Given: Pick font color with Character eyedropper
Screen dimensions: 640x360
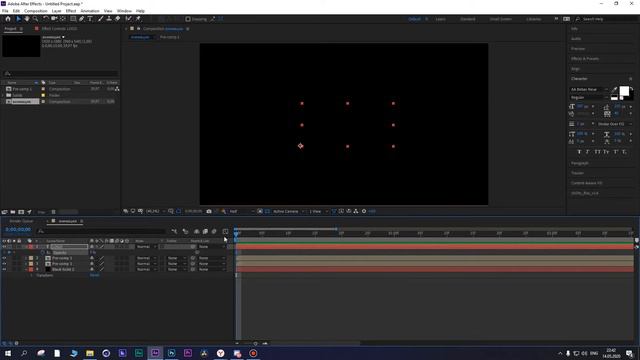Looking at the screenshot, I should (x=615, y=89).
